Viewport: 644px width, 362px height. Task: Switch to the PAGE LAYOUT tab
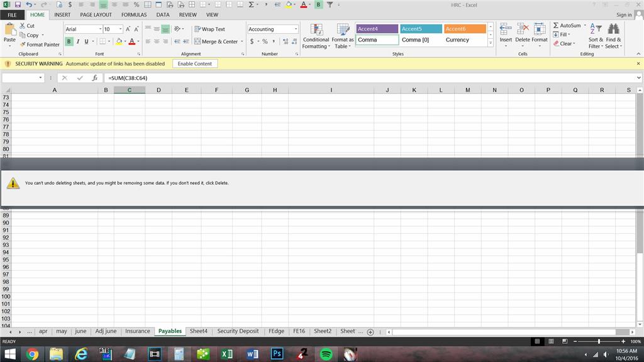coord(96,15)
